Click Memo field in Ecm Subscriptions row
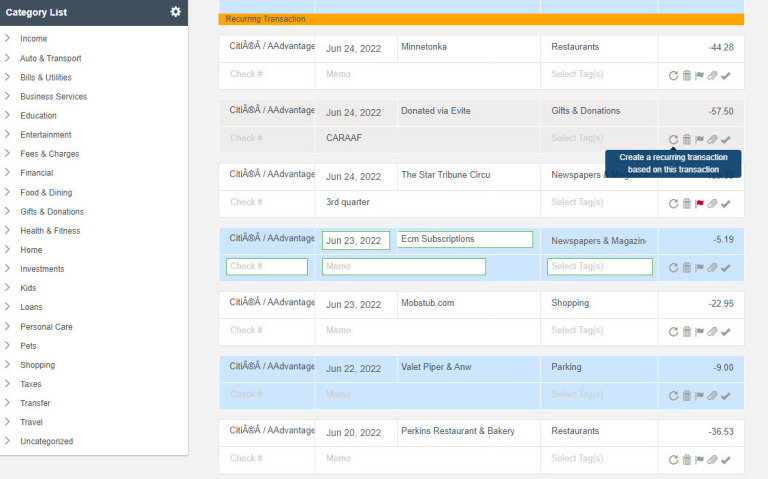768x479 pixels. (x=404, y=266)
